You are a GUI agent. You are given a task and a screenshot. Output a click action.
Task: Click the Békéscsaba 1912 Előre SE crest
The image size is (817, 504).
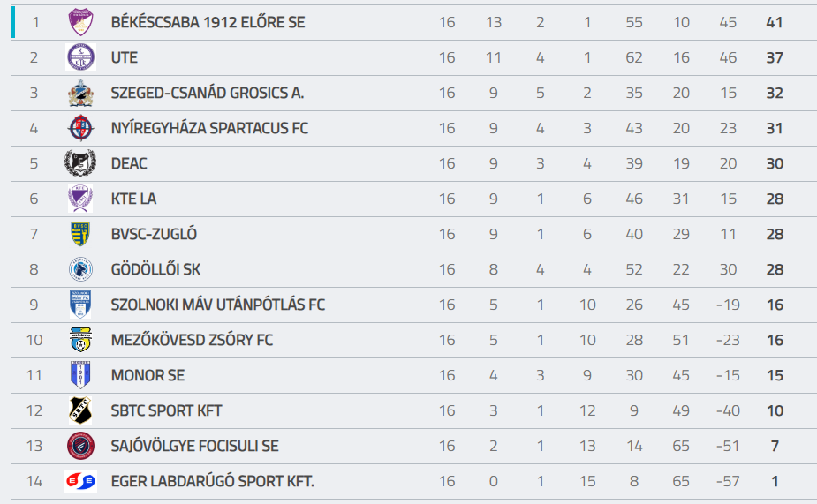pyautogui.click(x=80, y=22)
